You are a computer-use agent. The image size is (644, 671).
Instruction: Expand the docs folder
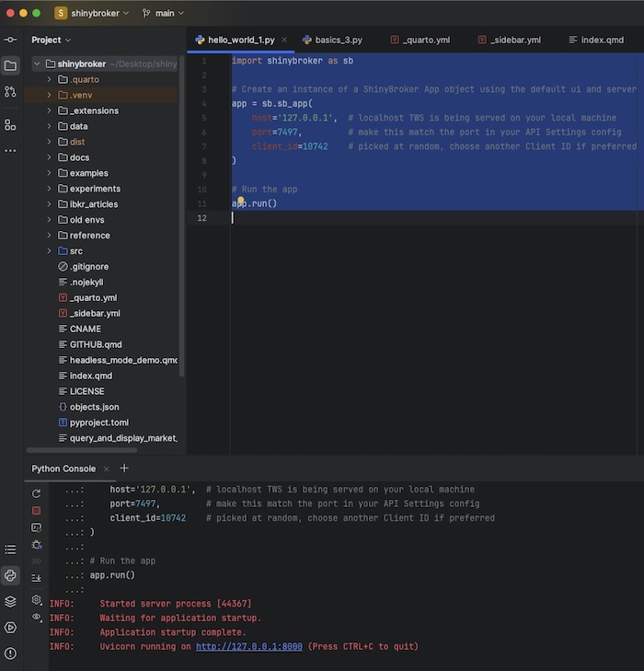pos(49,157)
